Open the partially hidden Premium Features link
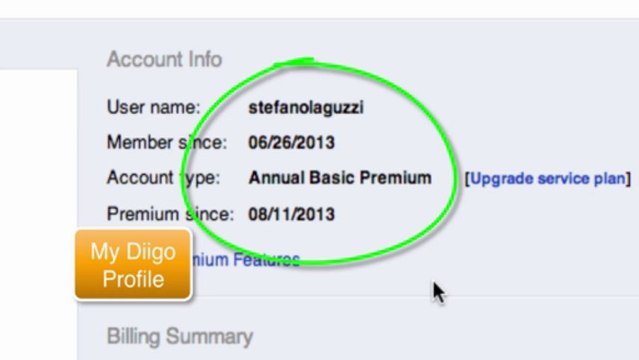 pos(246,260)
